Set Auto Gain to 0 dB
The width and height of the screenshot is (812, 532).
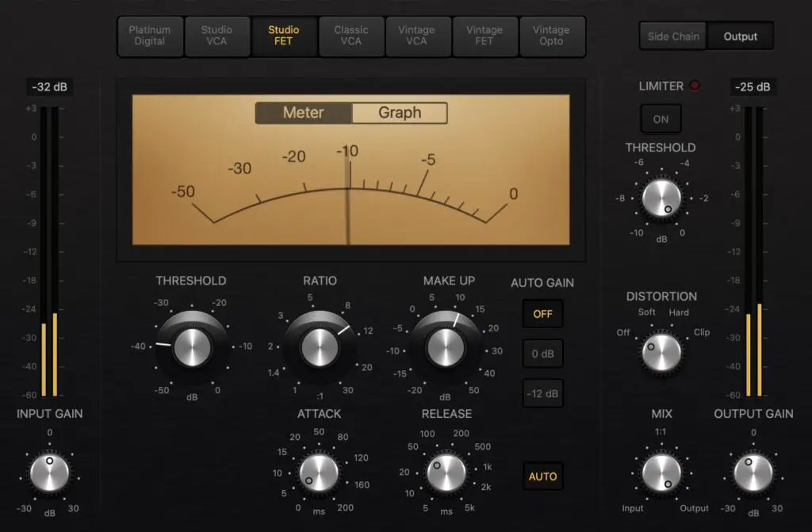542,354
